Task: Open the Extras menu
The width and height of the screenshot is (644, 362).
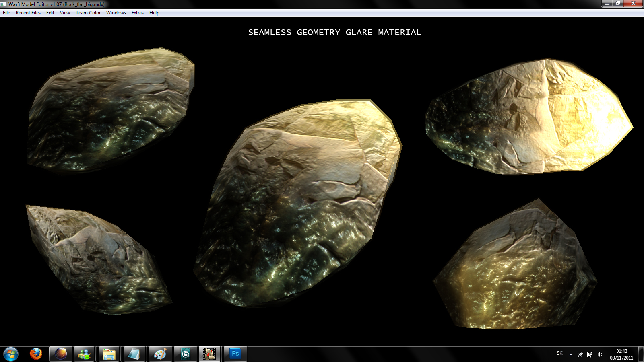Action: [138, 13]
